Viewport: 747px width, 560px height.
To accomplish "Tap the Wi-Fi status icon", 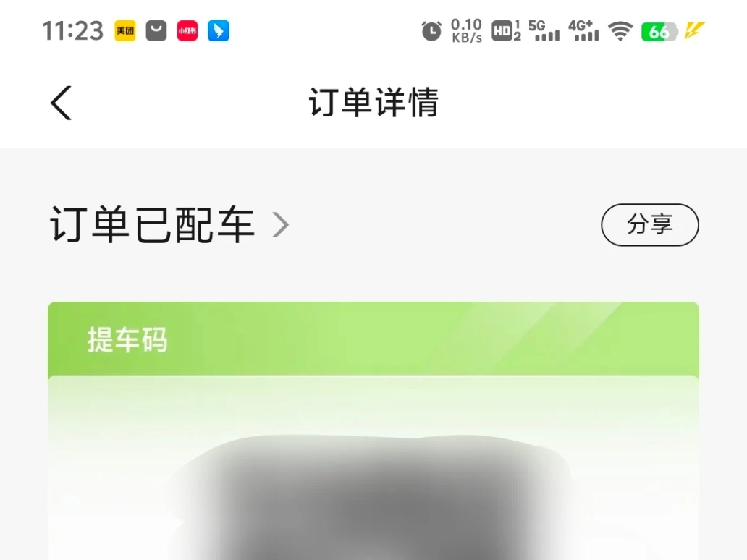I will point(620,31).
